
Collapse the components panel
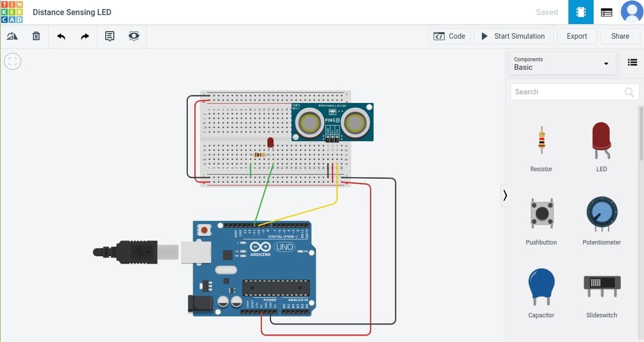(x=504, y=196)
